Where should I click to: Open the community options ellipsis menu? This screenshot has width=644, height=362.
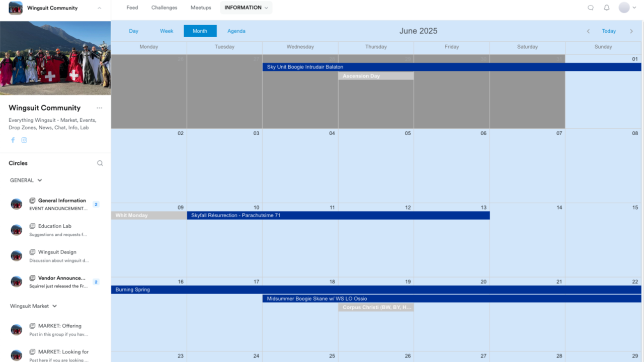click(99, 108)
